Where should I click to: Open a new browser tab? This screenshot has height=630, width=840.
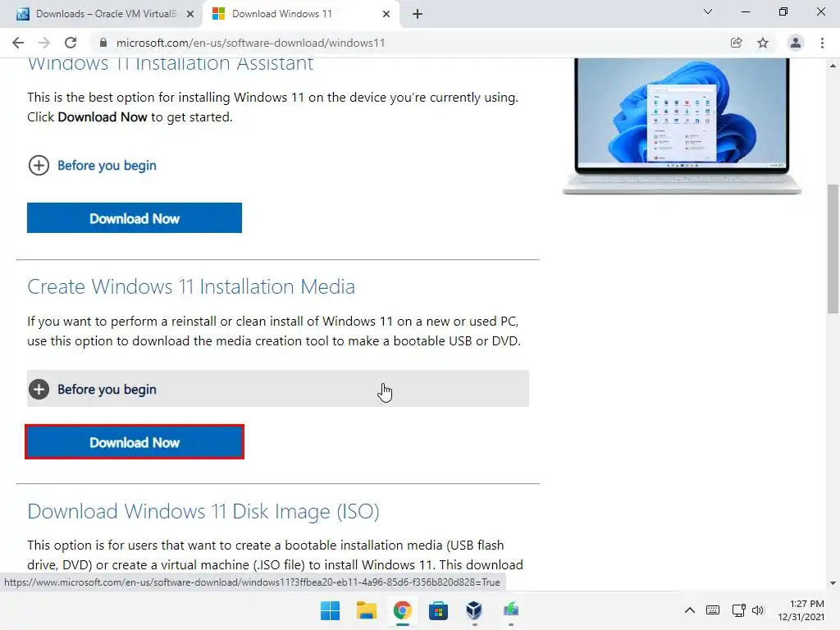pyautogui.click(x=418, y=14)
